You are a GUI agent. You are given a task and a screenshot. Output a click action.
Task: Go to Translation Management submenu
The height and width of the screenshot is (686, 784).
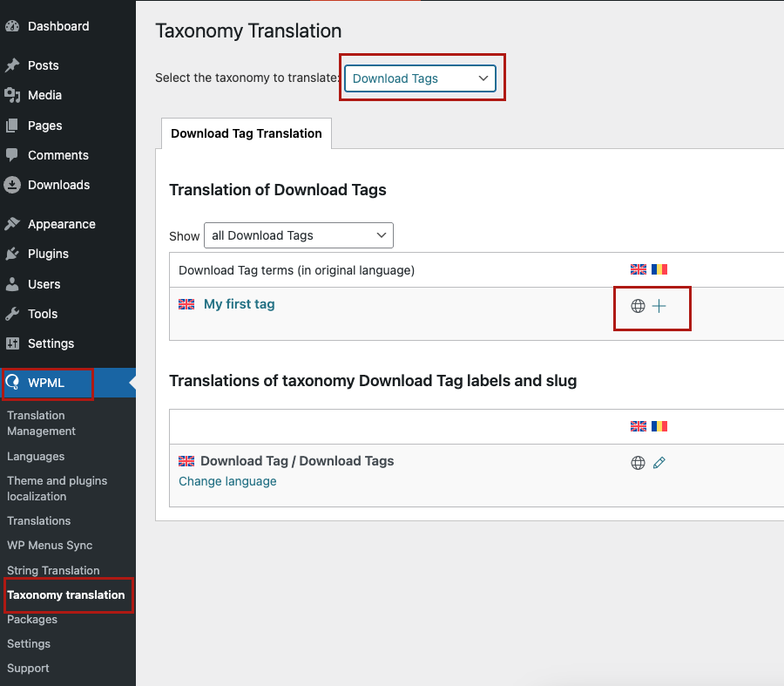pyautogui.click(x=42, y=423)
